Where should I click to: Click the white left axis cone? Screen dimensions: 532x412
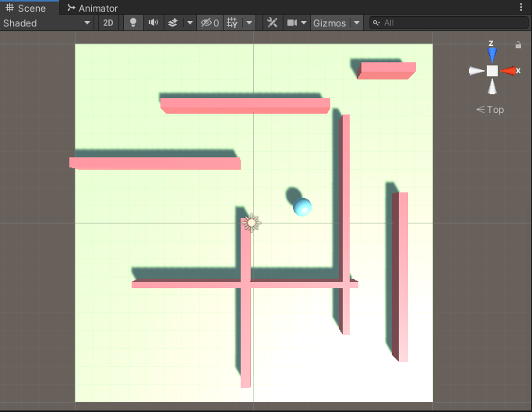477,71
